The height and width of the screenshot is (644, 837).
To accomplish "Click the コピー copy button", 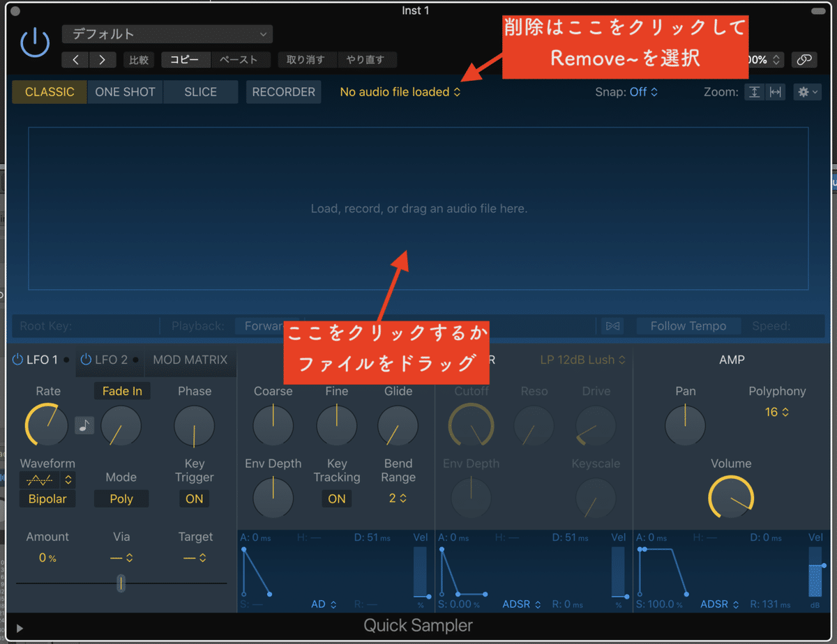I will (186, 60).
